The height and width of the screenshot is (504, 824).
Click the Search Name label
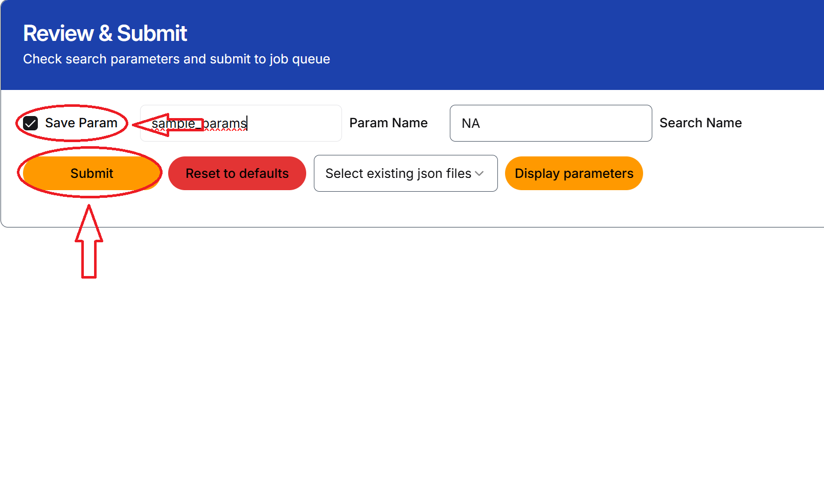pyautogui.click(x=700, y=123)
